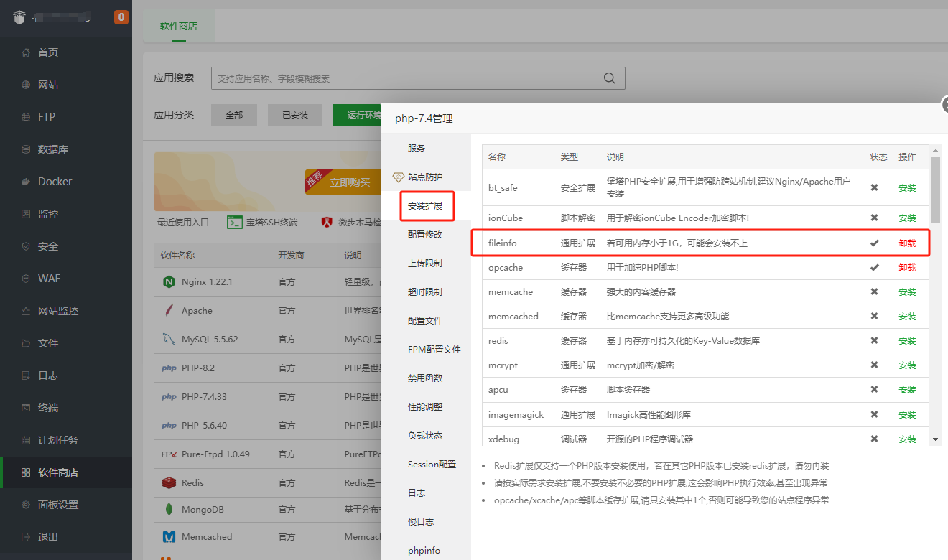Click the scrollbar up arrow
Image resolution: width=948 pixels, height=560 pixels.
tap(935, 151)
